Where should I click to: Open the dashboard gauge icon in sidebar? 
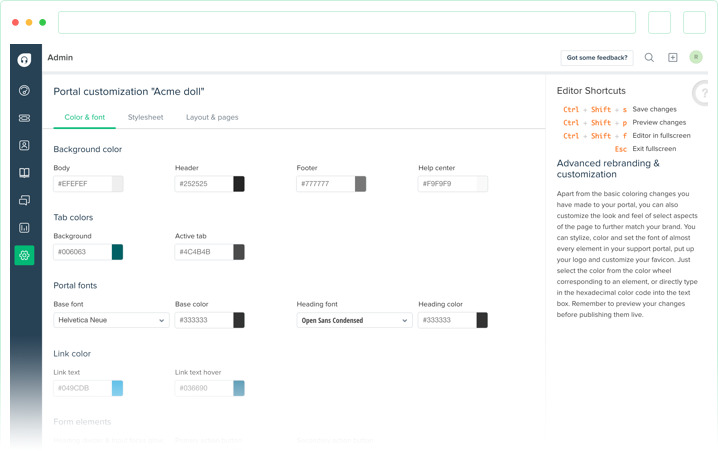tap(24, 90)
